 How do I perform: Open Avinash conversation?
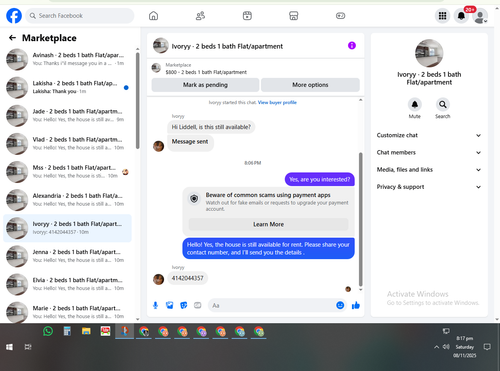68,59
